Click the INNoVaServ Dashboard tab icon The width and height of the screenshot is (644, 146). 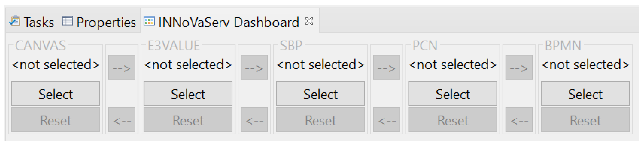(x=149, y=21)
